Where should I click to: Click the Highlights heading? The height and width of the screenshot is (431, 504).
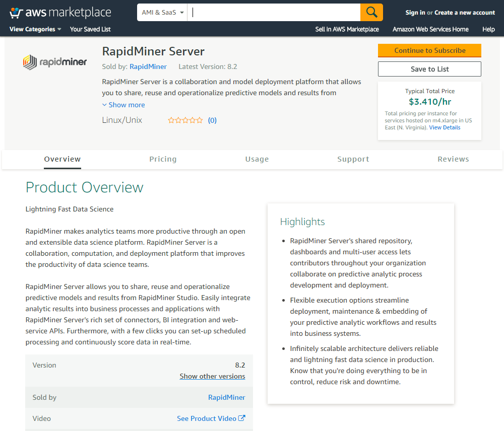[x=302, y=222]
